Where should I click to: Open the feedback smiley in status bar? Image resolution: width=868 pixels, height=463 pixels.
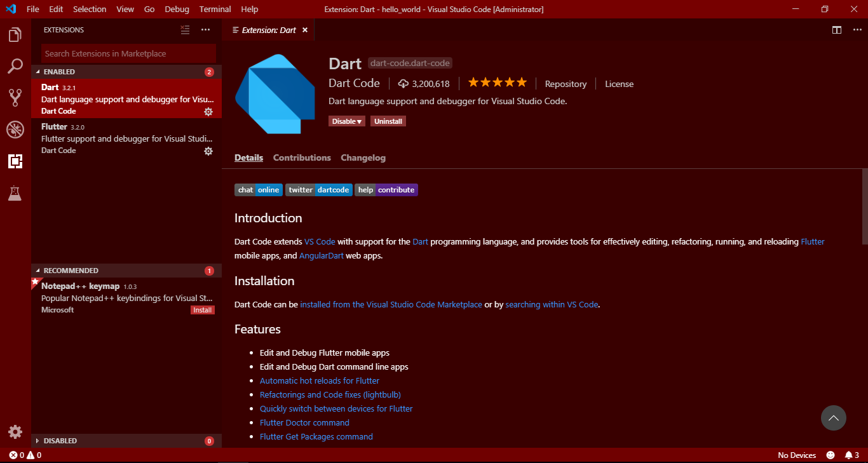click(830, 455)
